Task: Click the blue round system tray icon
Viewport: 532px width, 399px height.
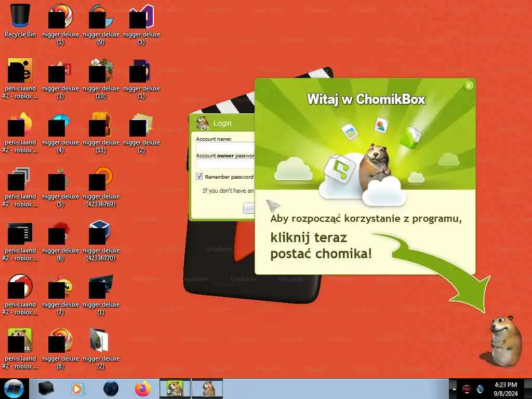Action: [480, 389]
